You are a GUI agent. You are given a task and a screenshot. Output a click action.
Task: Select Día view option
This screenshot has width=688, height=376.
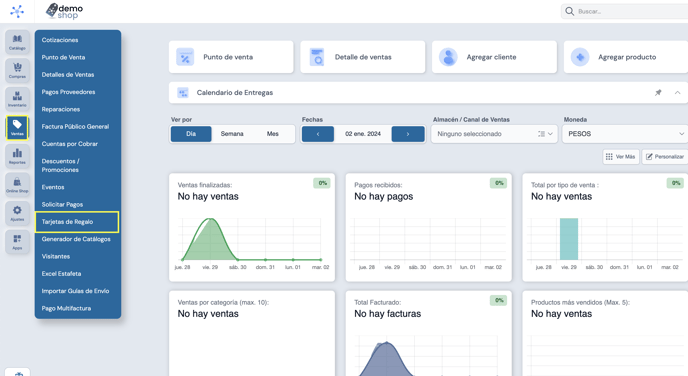191,134
